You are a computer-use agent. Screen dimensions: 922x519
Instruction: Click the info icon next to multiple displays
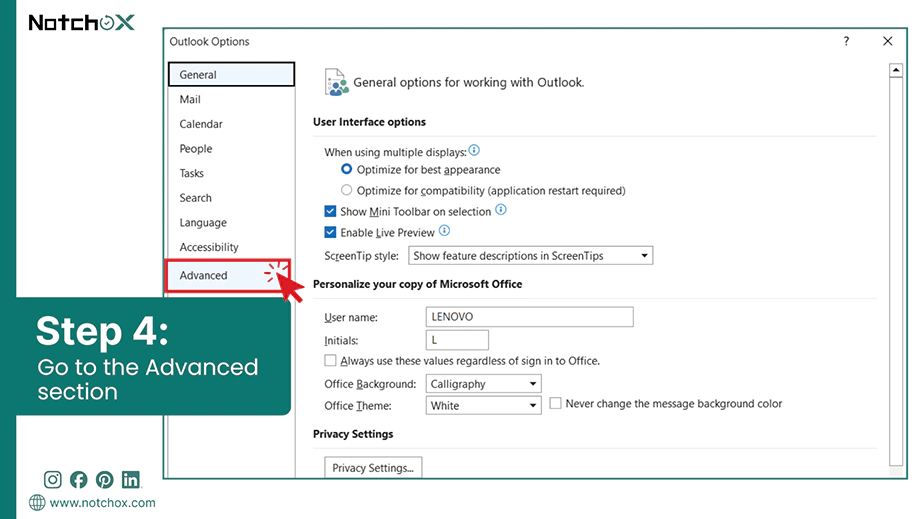[474, 150]
